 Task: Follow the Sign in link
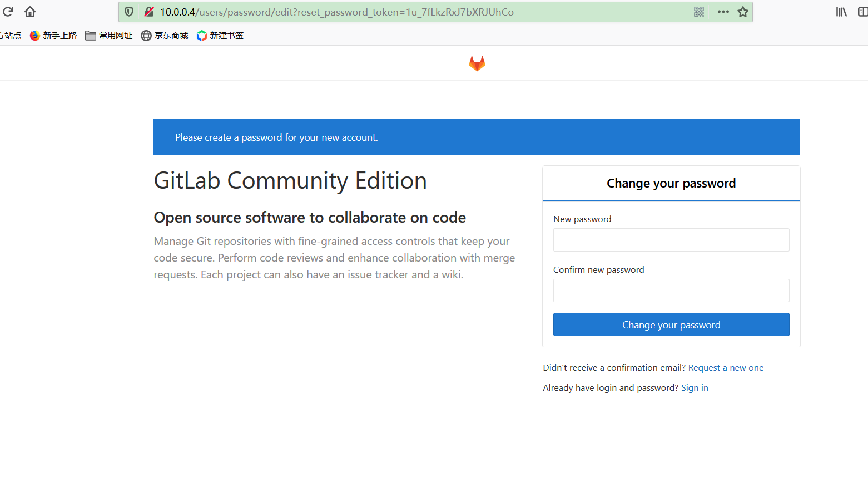pos(695,388)
